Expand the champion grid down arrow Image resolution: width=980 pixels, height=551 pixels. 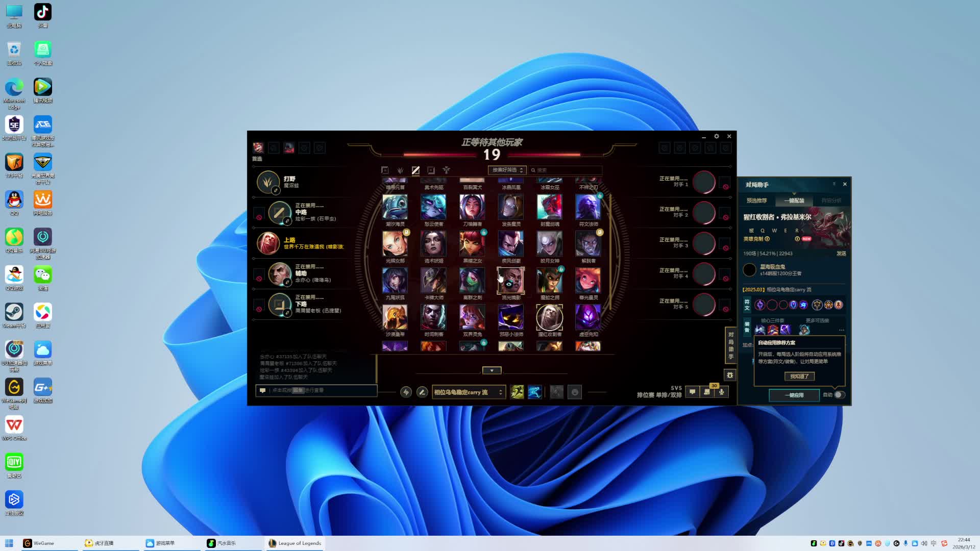(x=492, y=370)
